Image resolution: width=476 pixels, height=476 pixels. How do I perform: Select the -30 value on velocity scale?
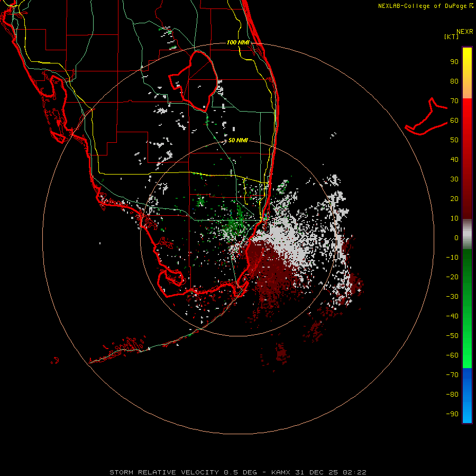point(452,297)
